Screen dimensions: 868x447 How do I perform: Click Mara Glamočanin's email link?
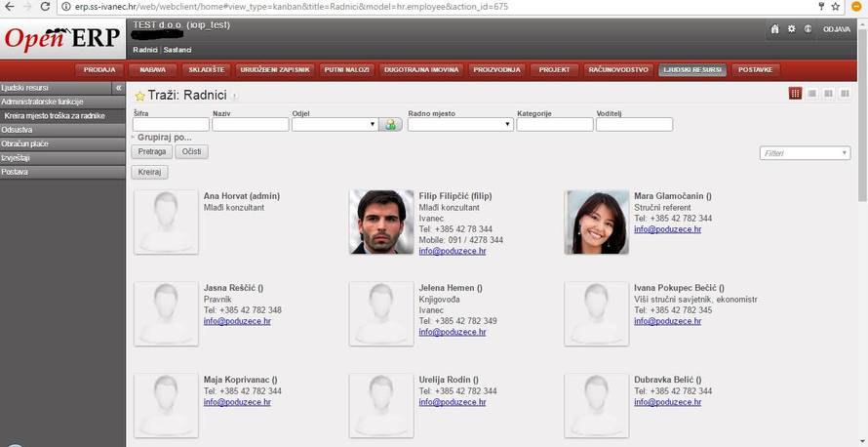[x=667, y=229]
